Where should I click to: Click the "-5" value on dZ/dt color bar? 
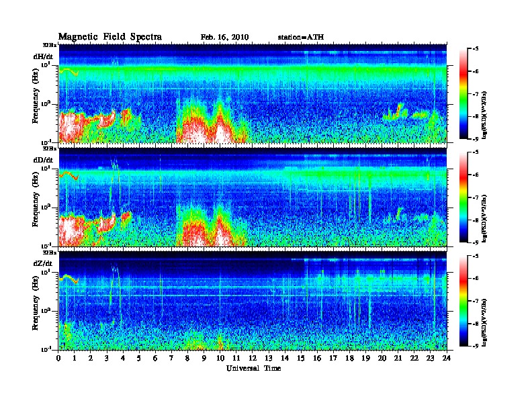click(x=476, y=256)
